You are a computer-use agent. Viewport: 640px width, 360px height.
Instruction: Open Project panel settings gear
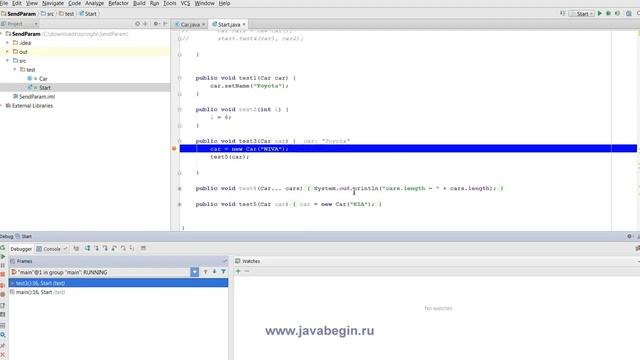coord(156,24)
